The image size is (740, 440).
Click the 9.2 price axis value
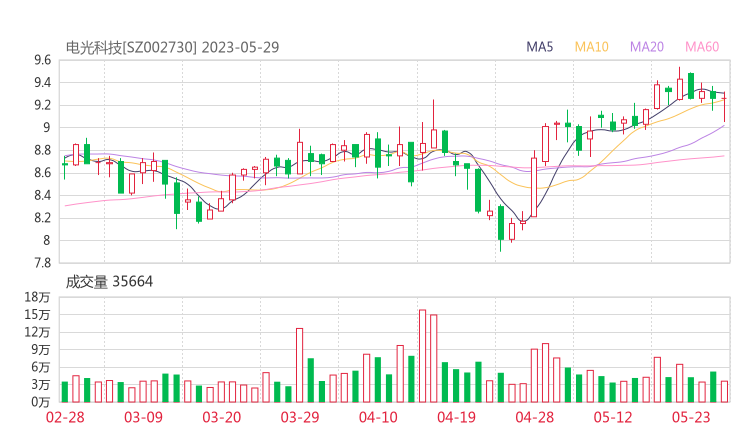pos(42,105)
